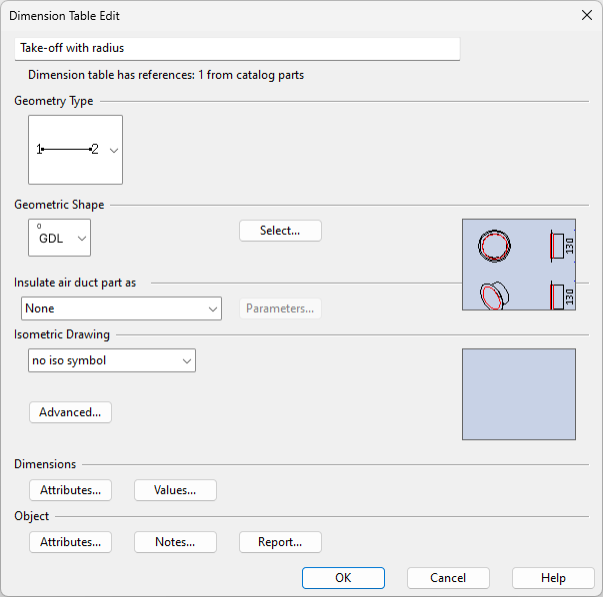Open the Geometry Type 1-2 line dropdown
This screenshot has height=597, width=603.
[x=113, y=150]
